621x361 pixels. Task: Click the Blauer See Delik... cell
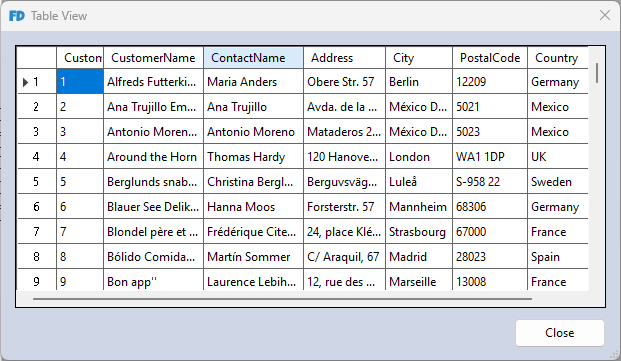pos(153,207)
